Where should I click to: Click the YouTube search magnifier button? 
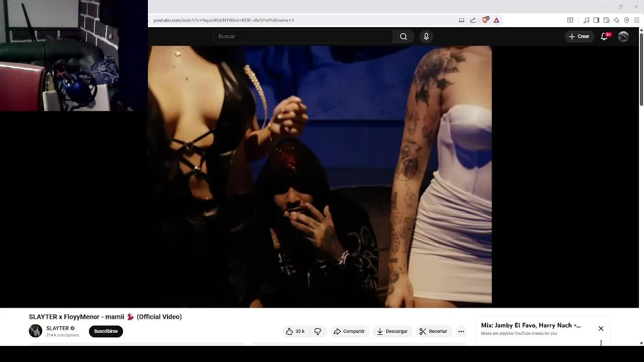click(x=404, y=36)
